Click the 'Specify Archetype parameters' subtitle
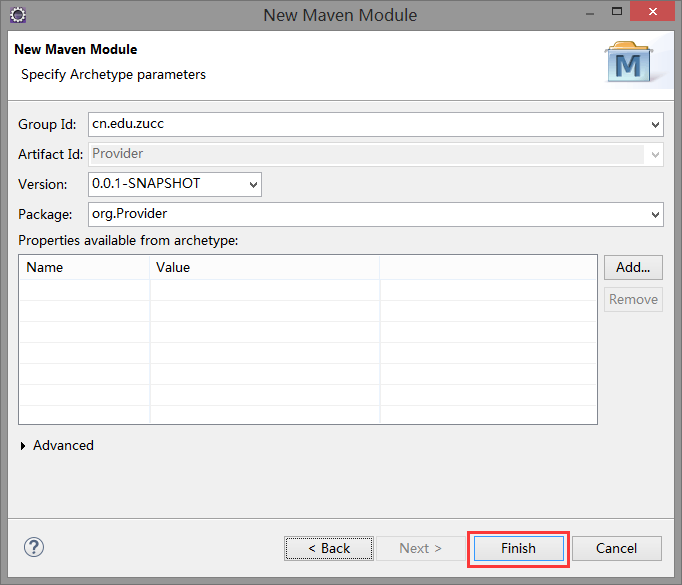 113,74
